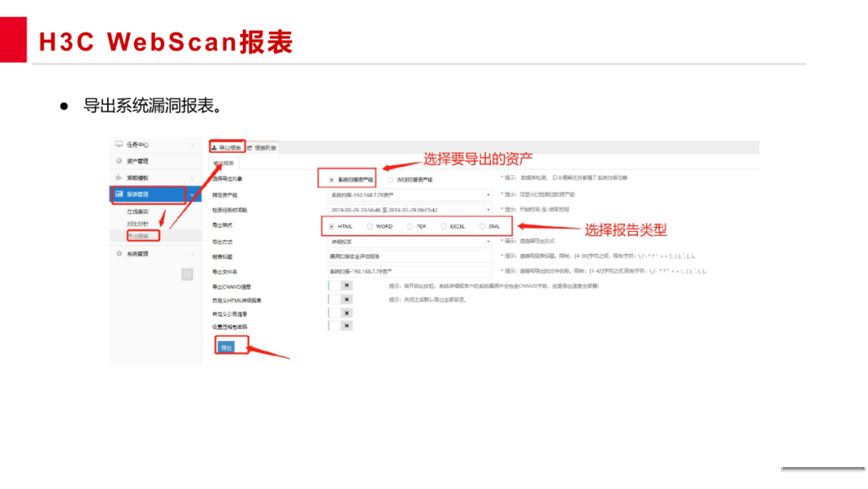Image resolution: width=868 pixels, height=489 pixels.
Task: Toggle the 导出CNNVD信息 switch
Action: pyautogui.click(x=340, y=286)
